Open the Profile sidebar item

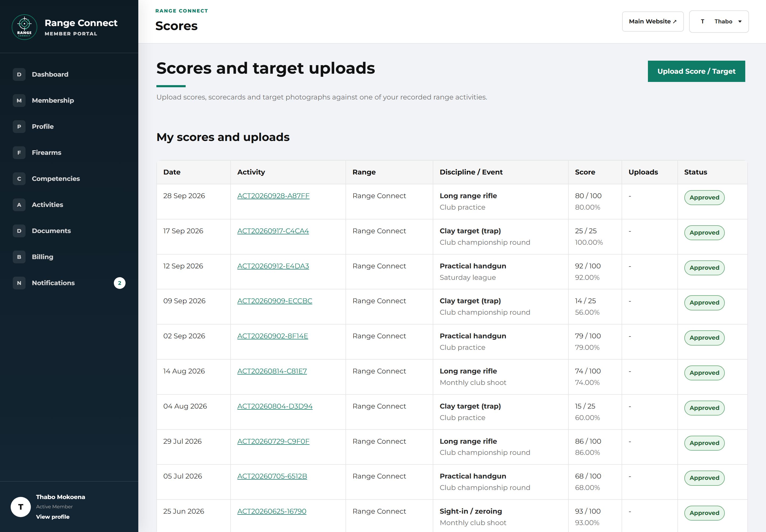pos(69,127)
